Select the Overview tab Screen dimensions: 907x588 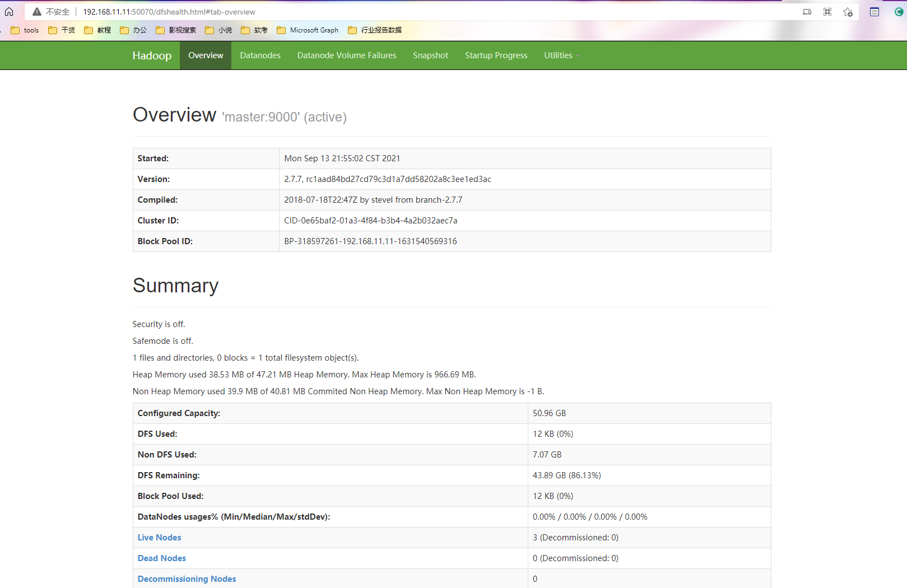point(206,55)
